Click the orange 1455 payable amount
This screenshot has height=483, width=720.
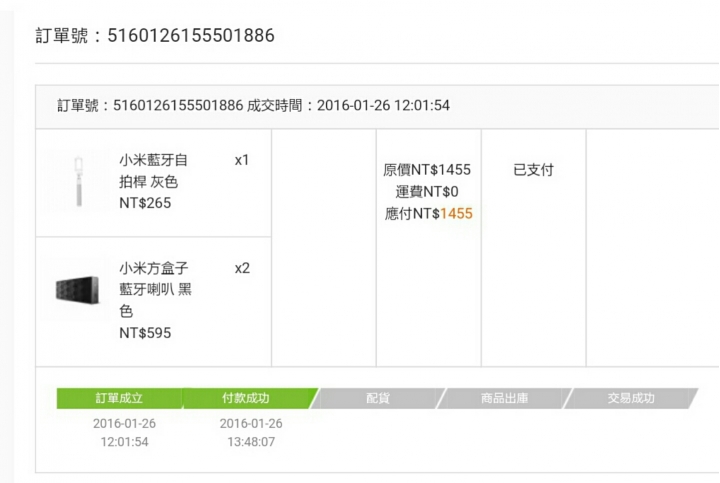click(x=456, y=213)
